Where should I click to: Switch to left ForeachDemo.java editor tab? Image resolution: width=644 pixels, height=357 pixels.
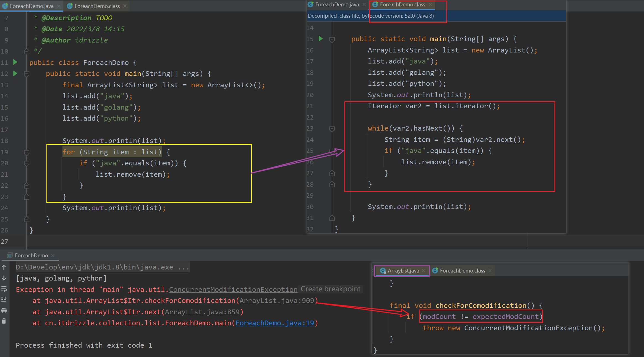(x=32, y=6)
